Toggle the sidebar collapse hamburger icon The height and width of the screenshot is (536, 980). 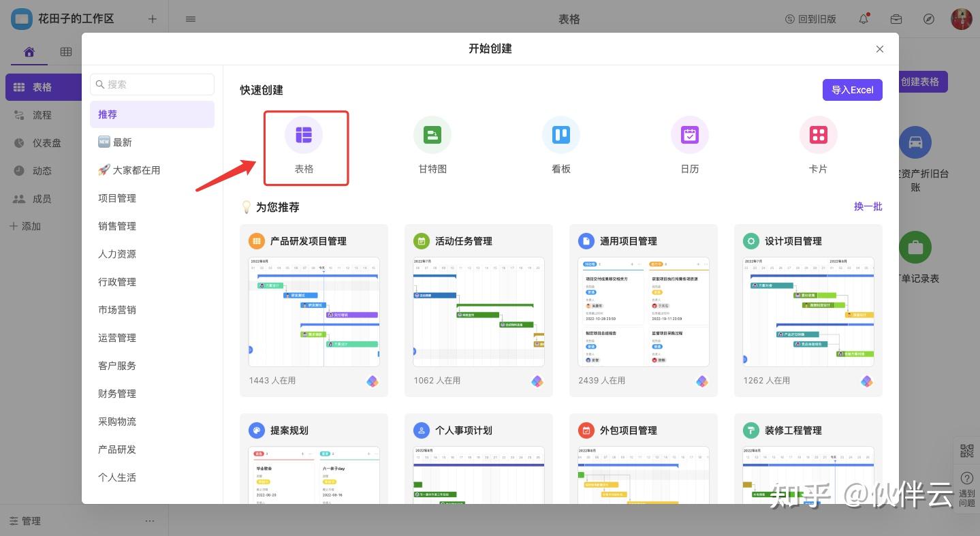pos(191,19)
